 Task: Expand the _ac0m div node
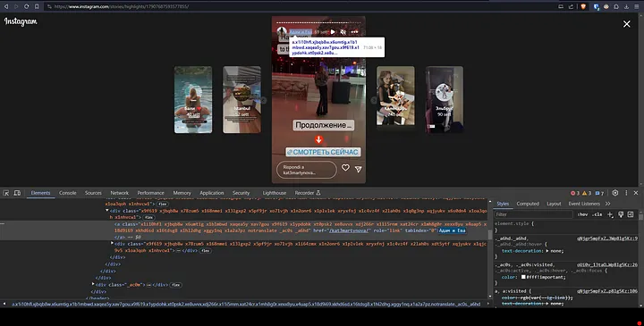point(93,284)
